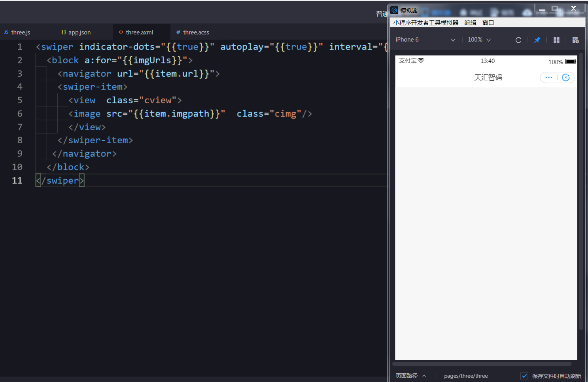
Task: Click the Wi-Fi icon in phone status bar
Action: coord(421,61)
